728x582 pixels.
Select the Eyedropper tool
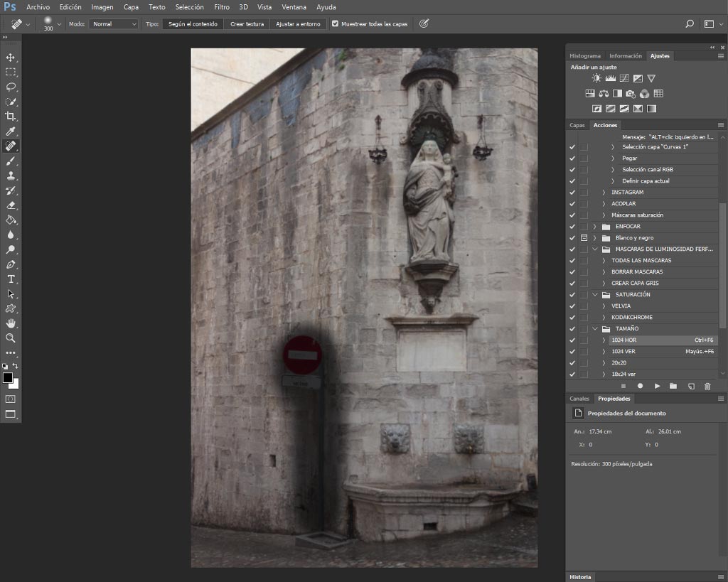pos(10,131)
